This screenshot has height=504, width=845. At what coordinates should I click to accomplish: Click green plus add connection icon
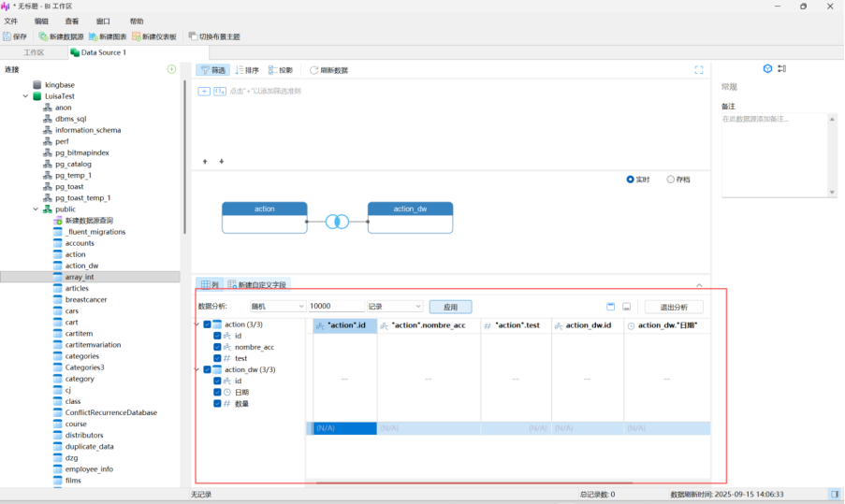click(171, 69)
